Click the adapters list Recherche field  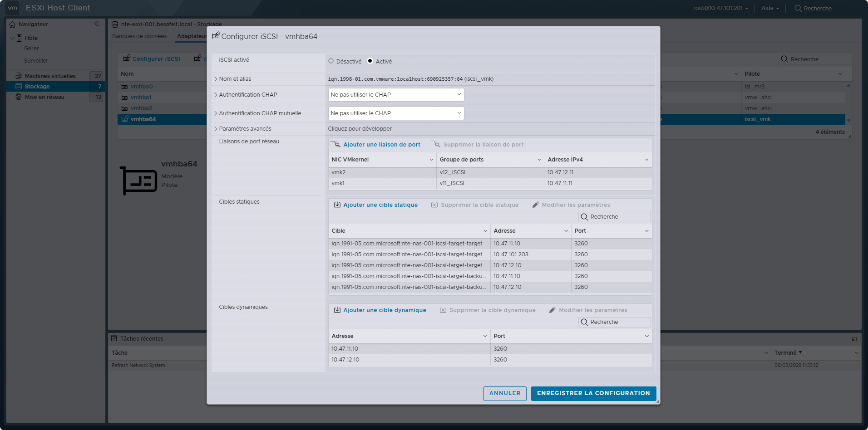coord(815,59)
